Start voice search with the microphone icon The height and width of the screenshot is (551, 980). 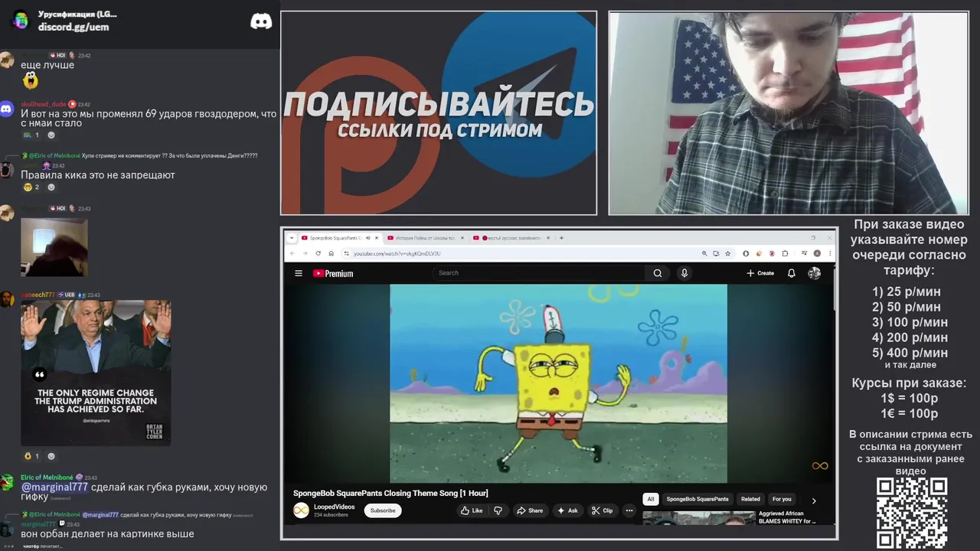pyautogui.click(x=684, y=272)
